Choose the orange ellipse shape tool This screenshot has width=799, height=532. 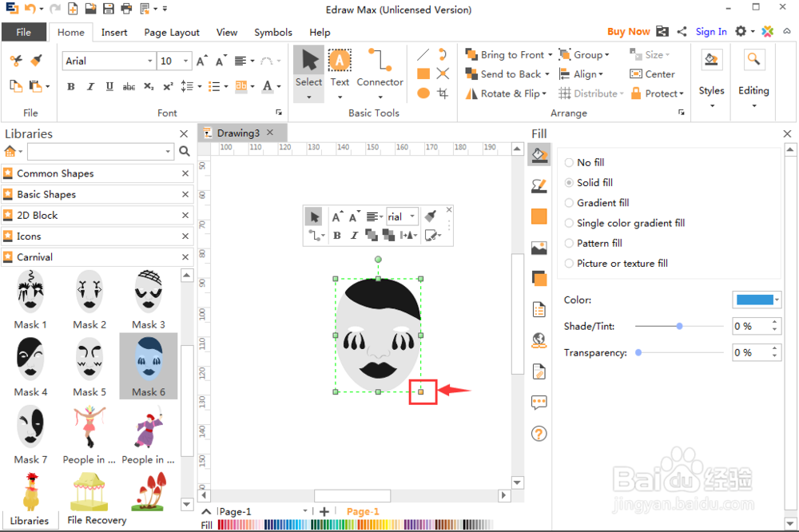coord(423,93)
